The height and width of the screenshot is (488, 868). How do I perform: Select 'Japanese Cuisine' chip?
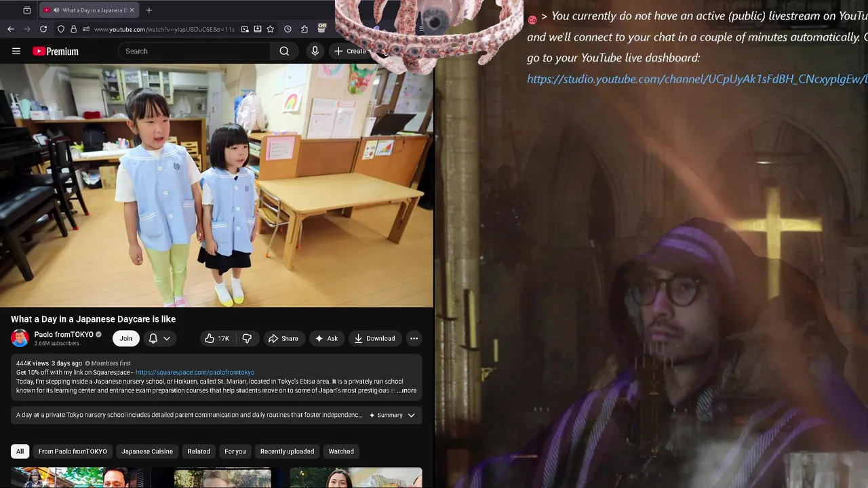tap(147, 451)
